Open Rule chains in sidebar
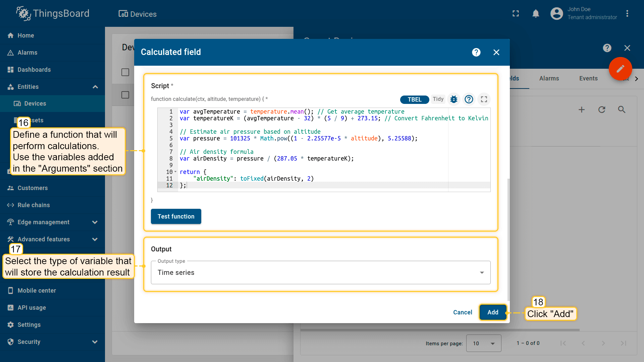Viewport: 644px width, 362px height. tap(34, 205)
